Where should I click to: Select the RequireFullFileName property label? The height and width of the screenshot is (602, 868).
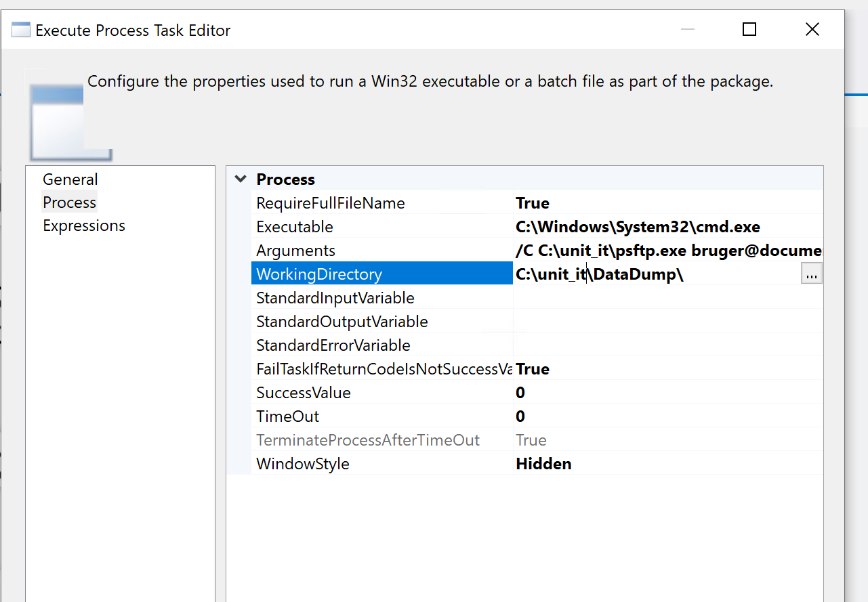click(x=331, y=203)
